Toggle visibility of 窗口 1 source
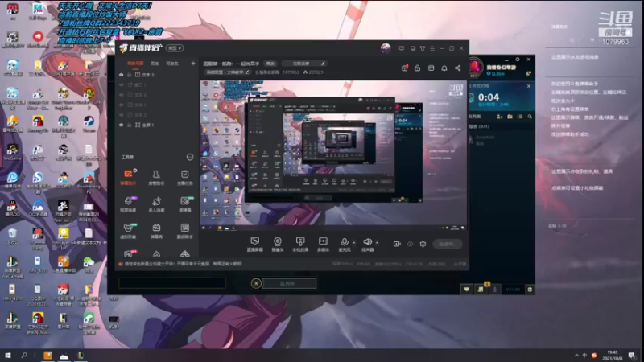The width and height of the screenshot is (644, 362). click(122, 85)
